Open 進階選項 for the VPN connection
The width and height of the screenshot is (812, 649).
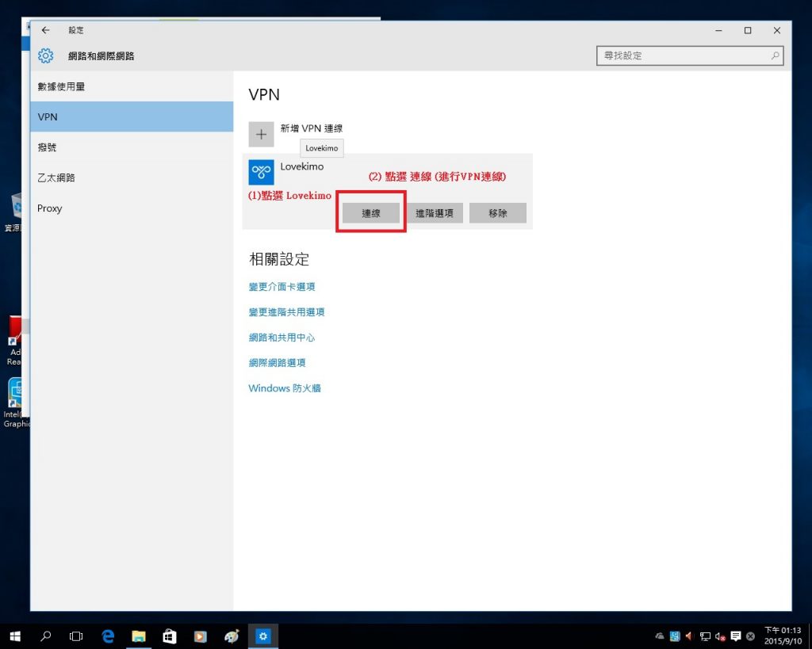(434, 212)
